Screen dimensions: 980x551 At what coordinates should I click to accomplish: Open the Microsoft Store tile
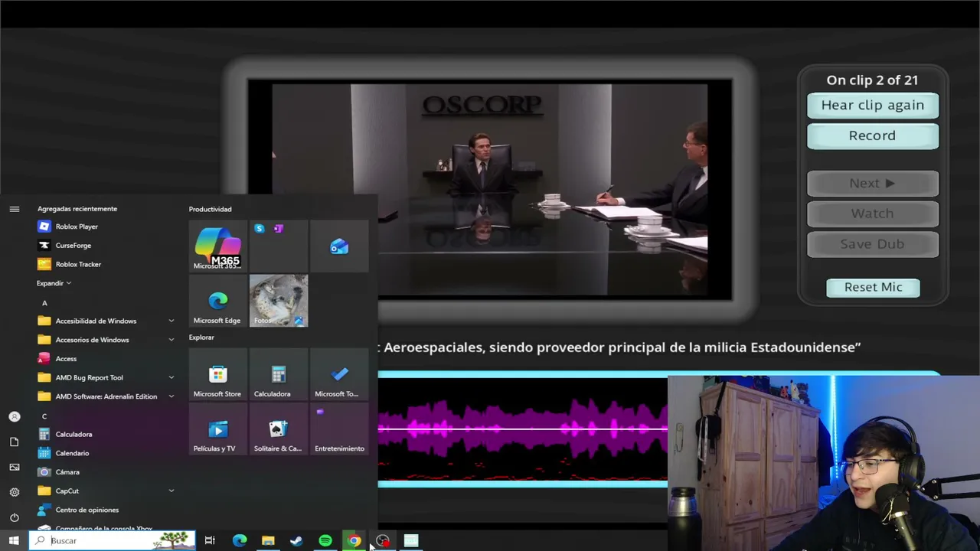tap(217, 375)
